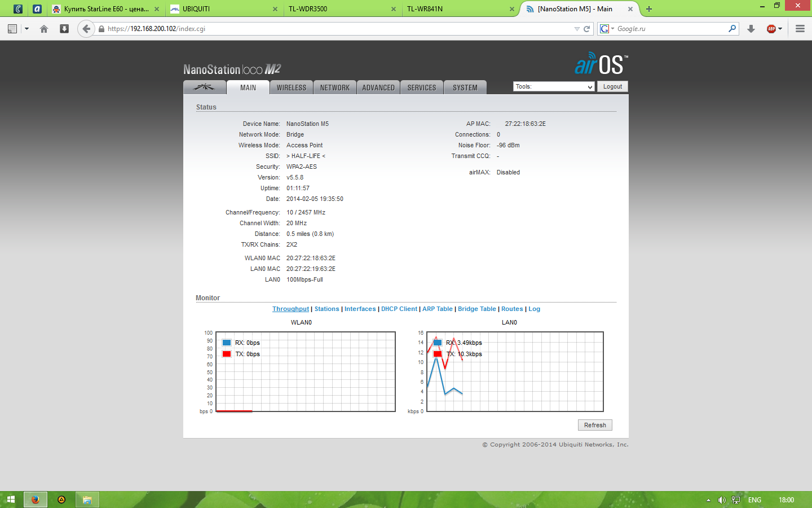
Task: Switch to Firefox in the taskbar
Action: [x=35, y=500]
